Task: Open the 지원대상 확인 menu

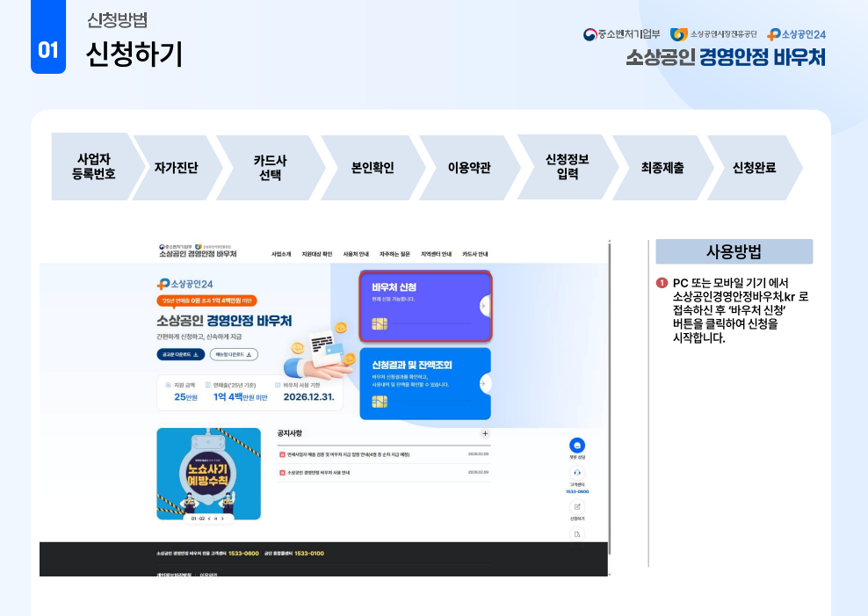Action: [x=316, y=254]
